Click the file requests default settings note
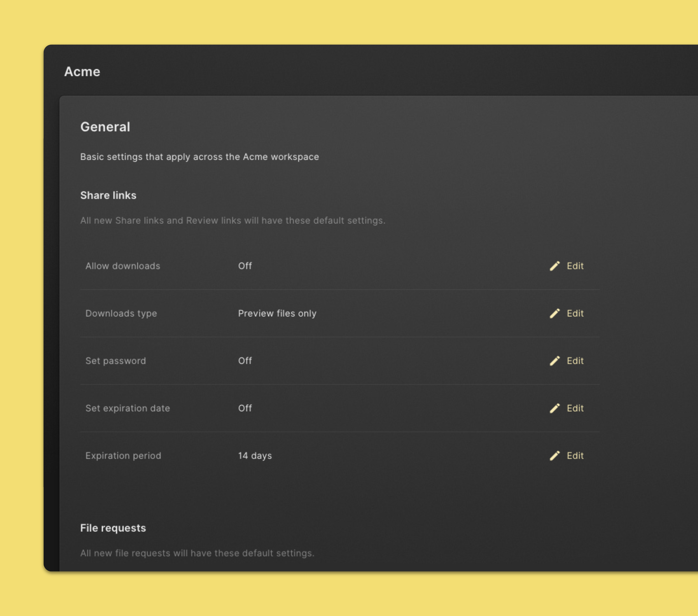698x616 pixels. point(197,553)
